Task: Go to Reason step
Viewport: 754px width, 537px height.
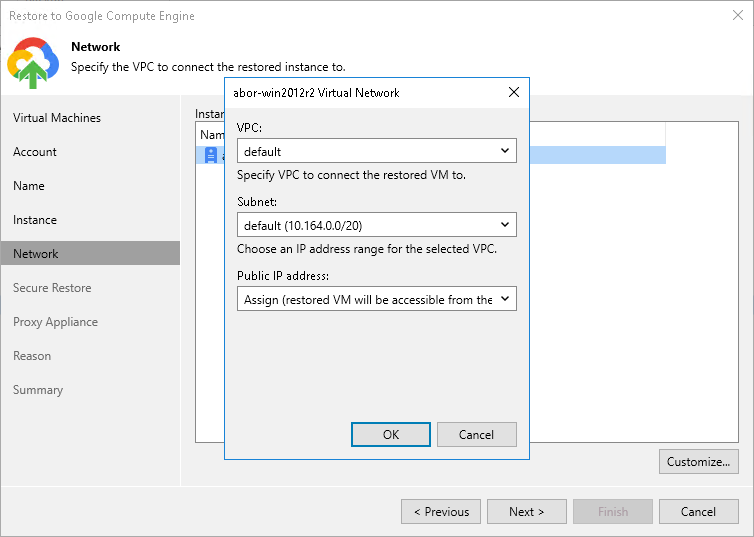Action: pos(32,356)
